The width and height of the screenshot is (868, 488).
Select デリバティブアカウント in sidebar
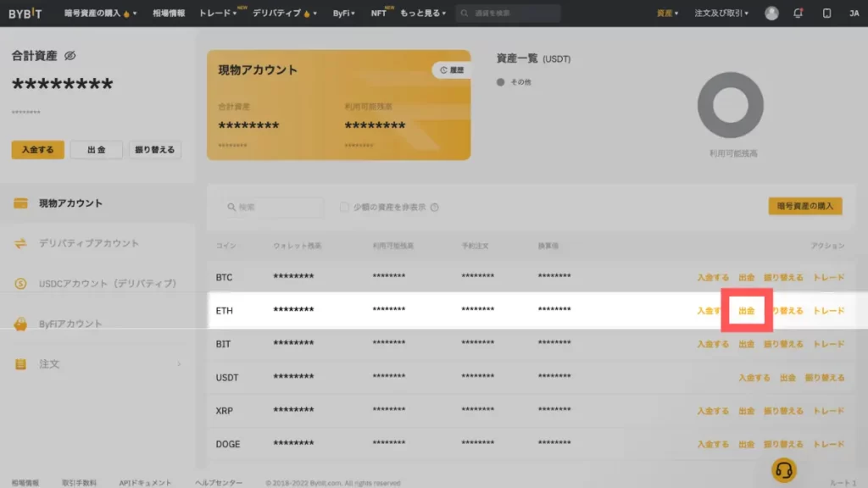88,243
